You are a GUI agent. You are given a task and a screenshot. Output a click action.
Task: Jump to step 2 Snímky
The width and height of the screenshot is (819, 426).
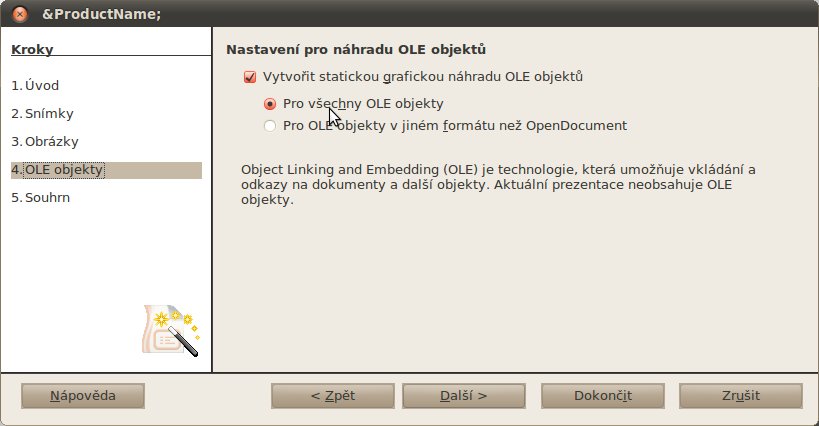click(x=42, y=114)
